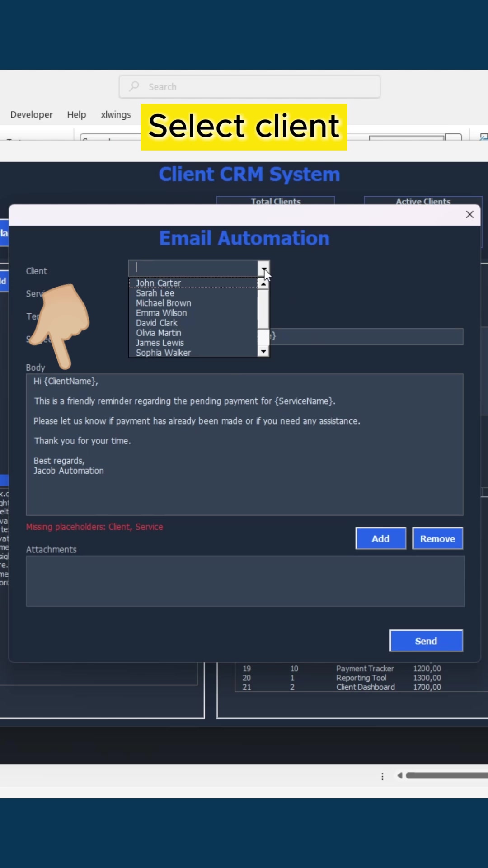488x868 pixels.
Task: Click inside the email Body text area
Action: [x=244, y=444]
